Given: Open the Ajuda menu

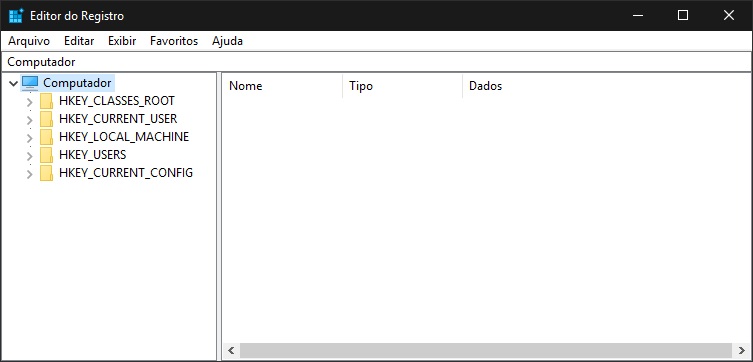Looking at the screenshot, I should [227, 41].
